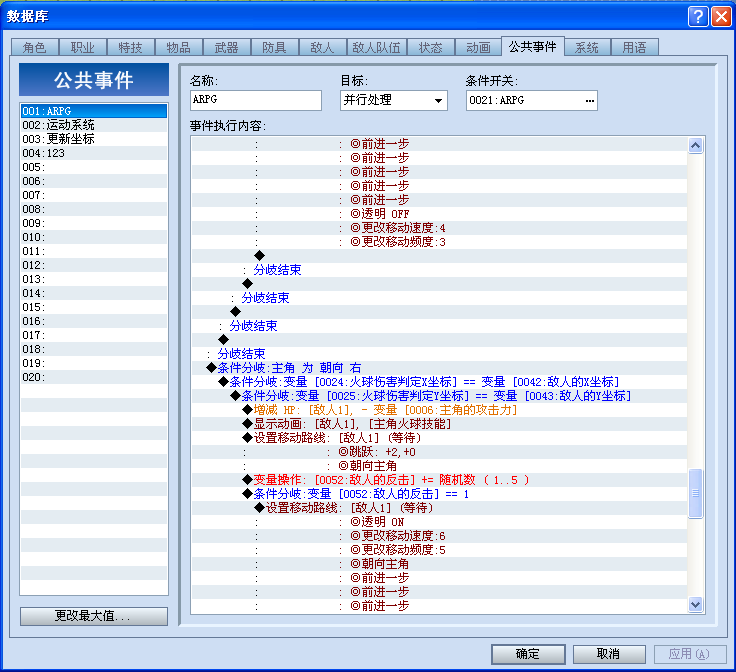
Task: Select the 增减 HP: [敌人1] command
Action: click(439, 410)
